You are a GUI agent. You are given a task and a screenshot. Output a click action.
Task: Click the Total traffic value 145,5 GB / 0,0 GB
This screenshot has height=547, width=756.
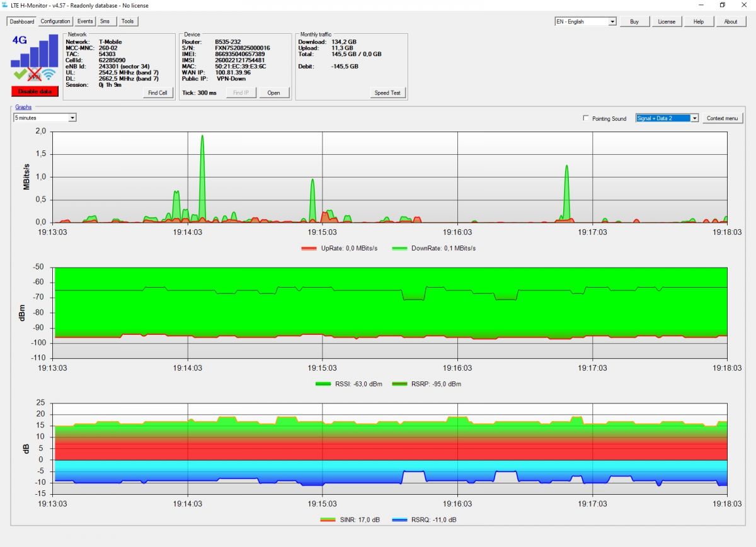(x=357, y=54)
